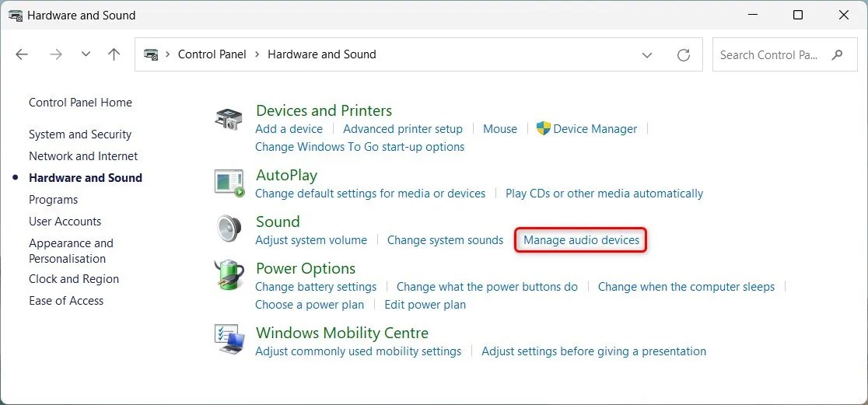Click the title bar Hardware and Sound icon
The width and height of the screenshot is (868, 405).
pyautogui.click(x=16, y=16)
